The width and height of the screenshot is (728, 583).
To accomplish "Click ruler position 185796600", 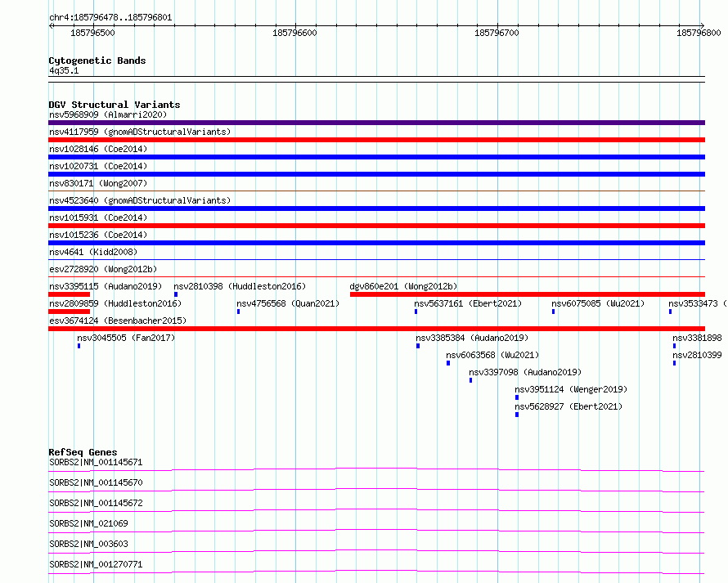I will pos(294,33).
